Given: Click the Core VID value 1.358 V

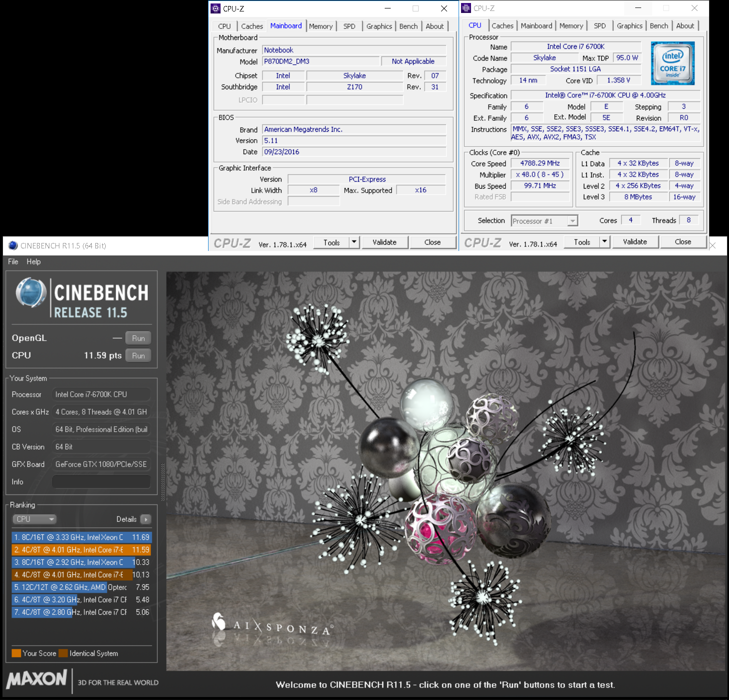Looking at the screenshot, I should [619, 80].
